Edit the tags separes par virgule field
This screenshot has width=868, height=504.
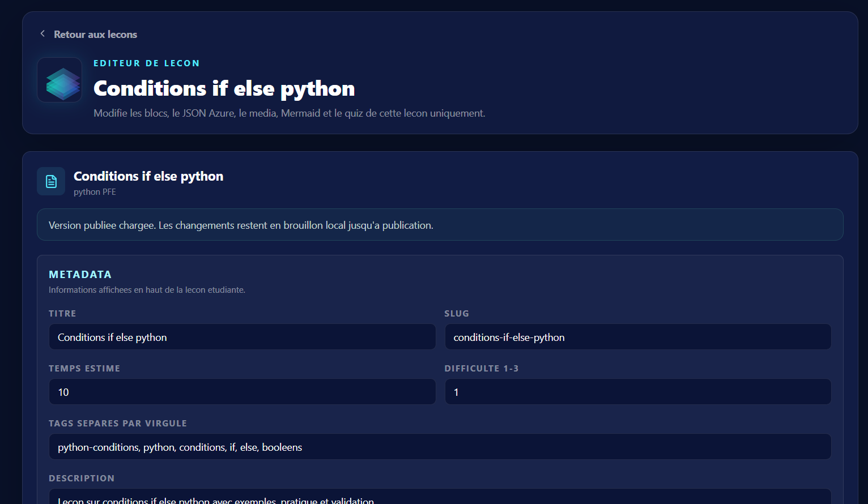click(x=440, y=447)
